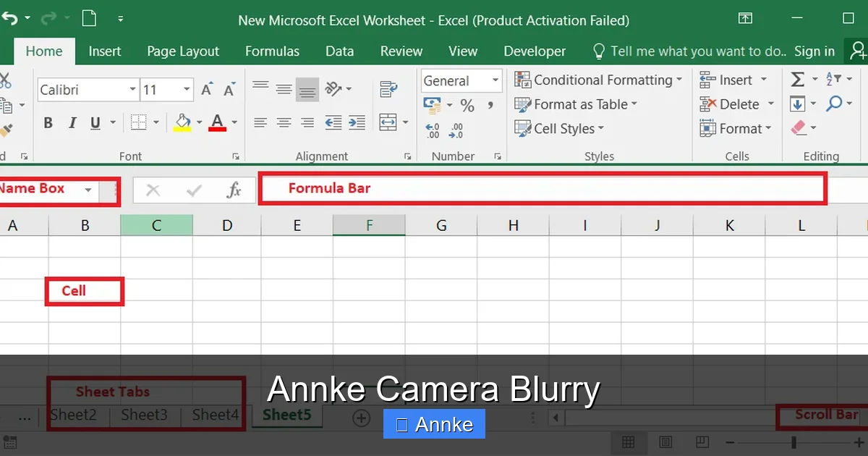
Task: Click the Decrease Font Size icon
Action: [229, 90]
